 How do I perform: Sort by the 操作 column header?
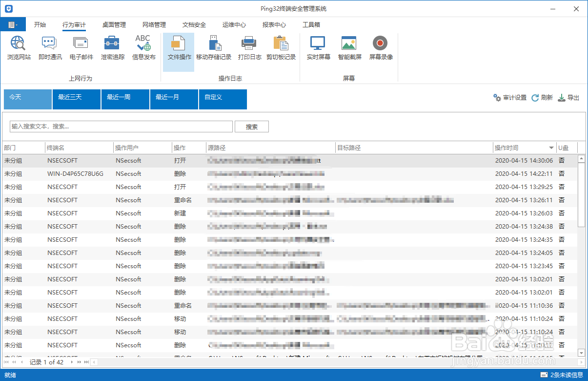coord(188,148)
